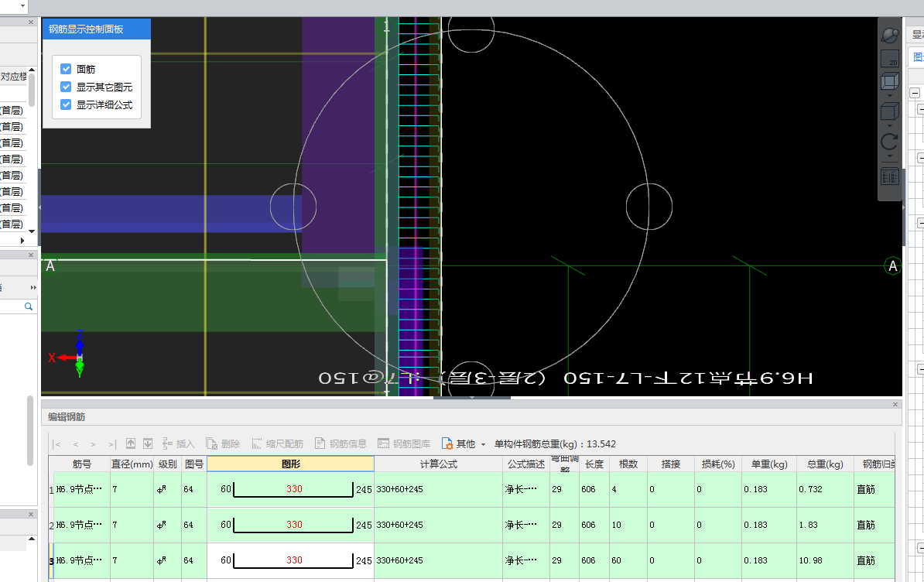Open 其他 dropdown menu
The image size is (924, 582).
point(464,443)
